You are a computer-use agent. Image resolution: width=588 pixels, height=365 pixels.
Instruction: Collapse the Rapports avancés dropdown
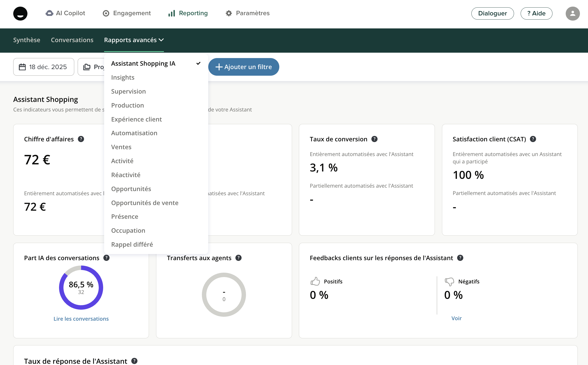coord(134,40)
